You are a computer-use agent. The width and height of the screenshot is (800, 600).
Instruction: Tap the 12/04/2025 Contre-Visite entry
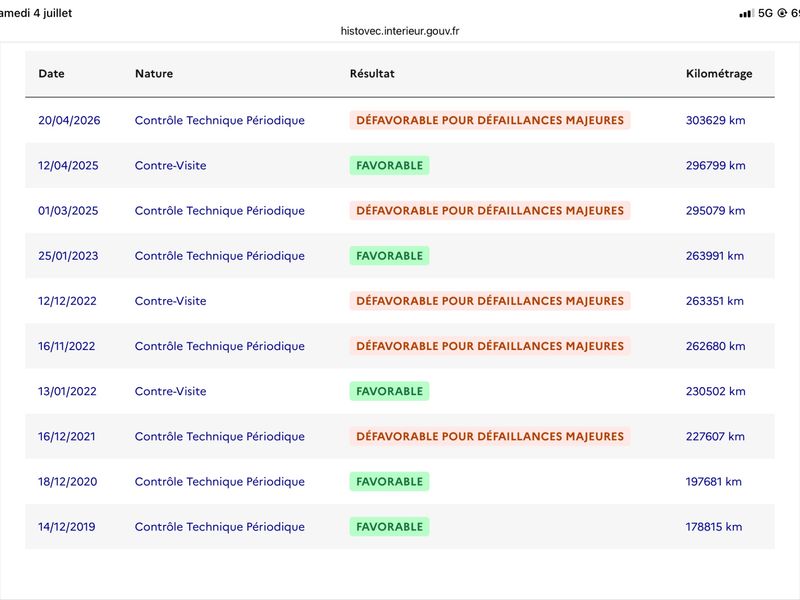coord(170,165)
